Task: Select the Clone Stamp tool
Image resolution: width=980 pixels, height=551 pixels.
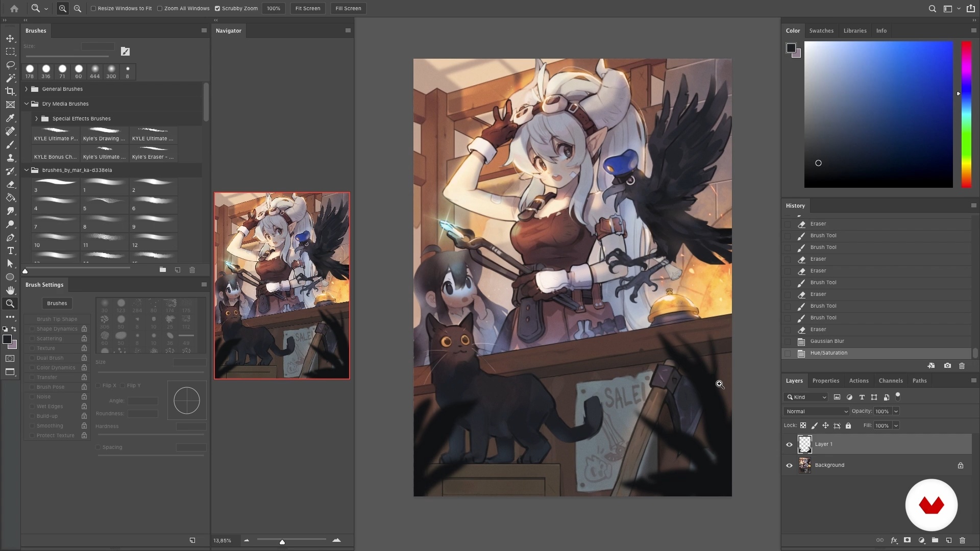Action: [x=10, y=158]
